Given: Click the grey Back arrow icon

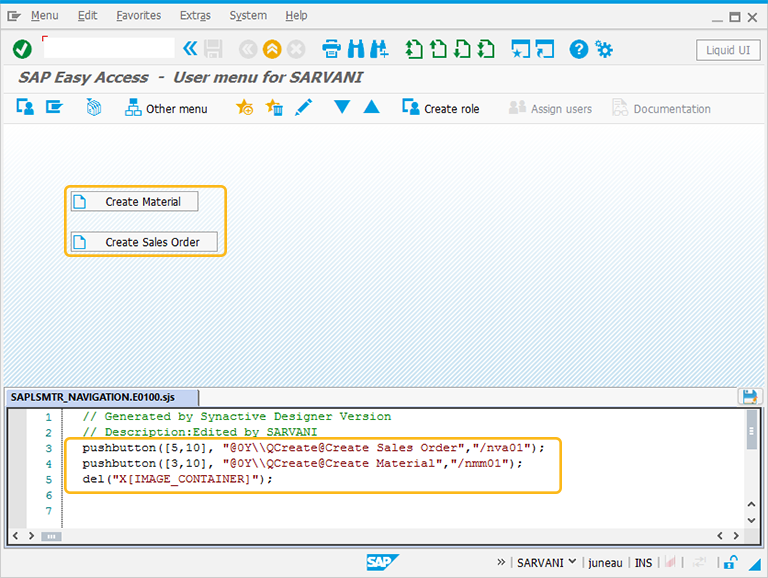Looking at the screenshot, I should click(248, 49).
